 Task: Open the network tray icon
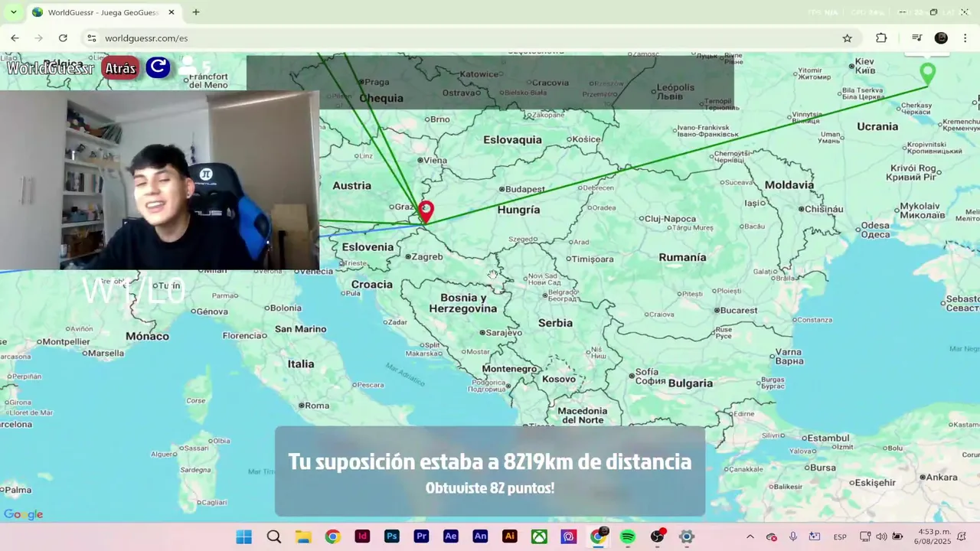coord(865,536)
